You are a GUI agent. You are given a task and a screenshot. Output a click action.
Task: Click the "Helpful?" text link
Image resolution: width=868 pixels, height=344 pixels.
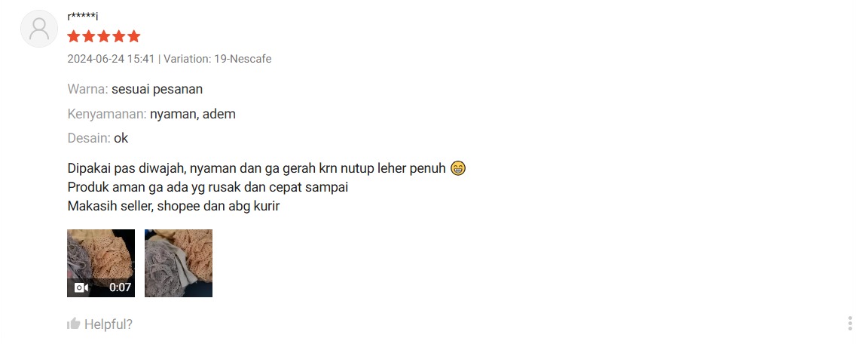pos(108,324)
